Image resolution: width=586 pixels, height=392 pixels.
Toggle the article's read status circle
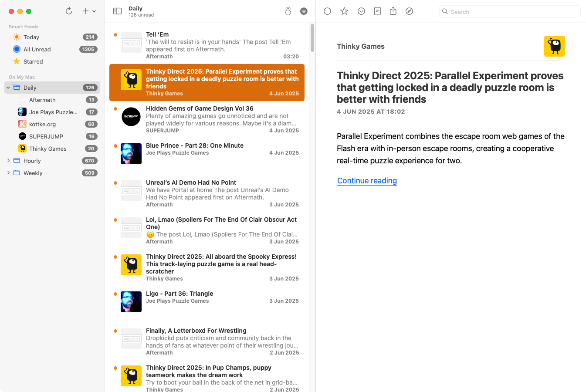tap(328, 11)
